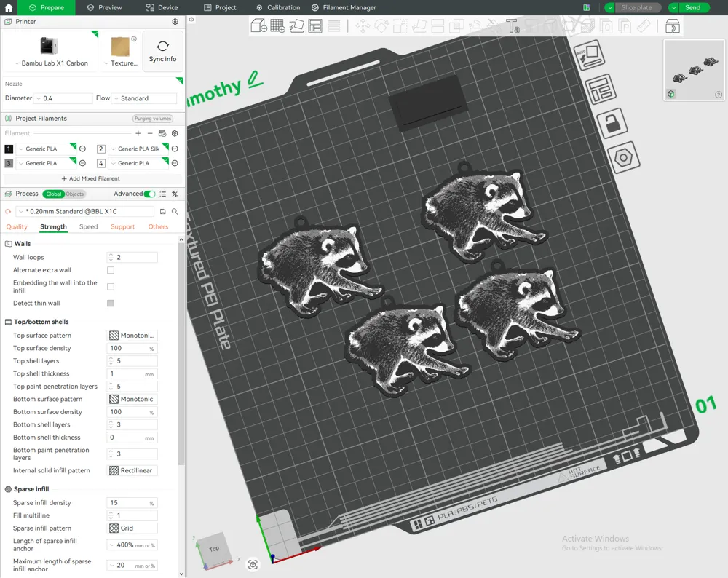The height and width of the screenshot is (578, 728).
Task: Save the process preset icon
Action: point(162,211)
